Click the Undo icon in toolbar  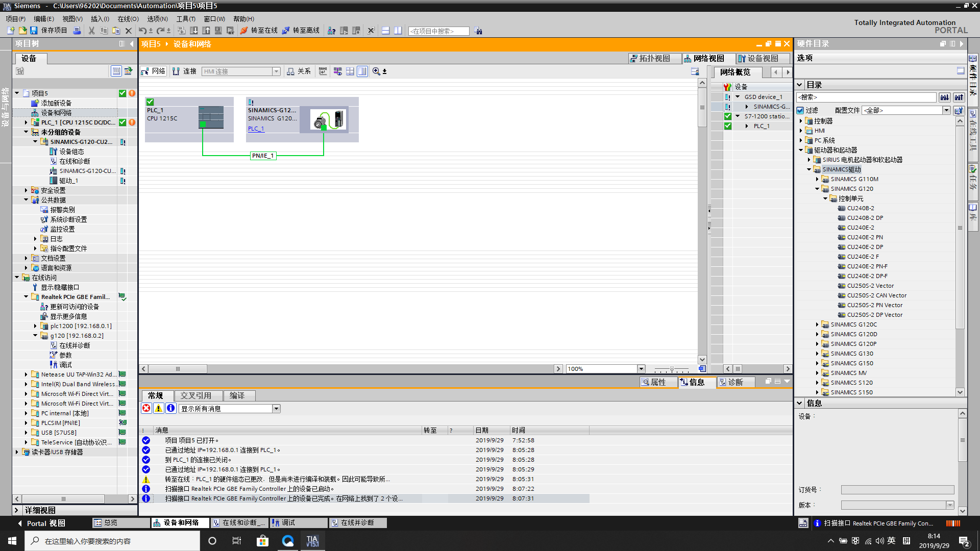142,31
